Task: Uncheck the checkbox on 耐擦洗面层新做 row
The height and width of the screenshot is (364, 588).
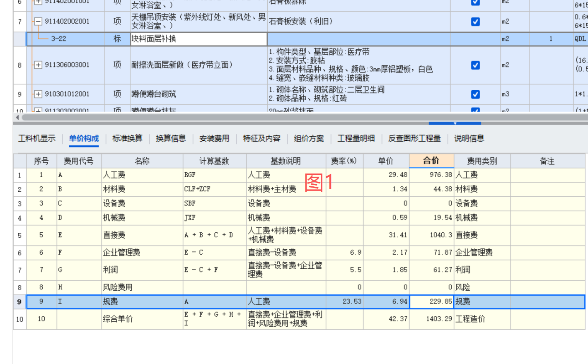Action: point(475,65)
